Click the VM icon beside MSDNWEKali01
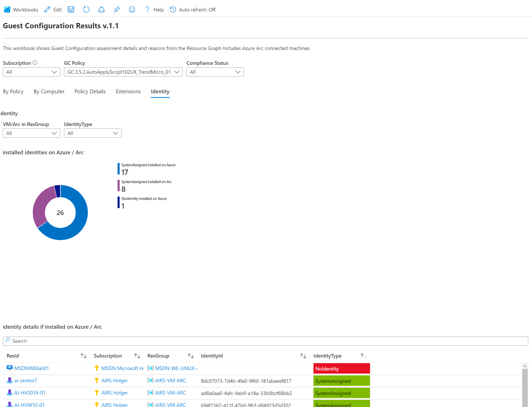This screenshot has height=407, width=532. click(10, 368)
